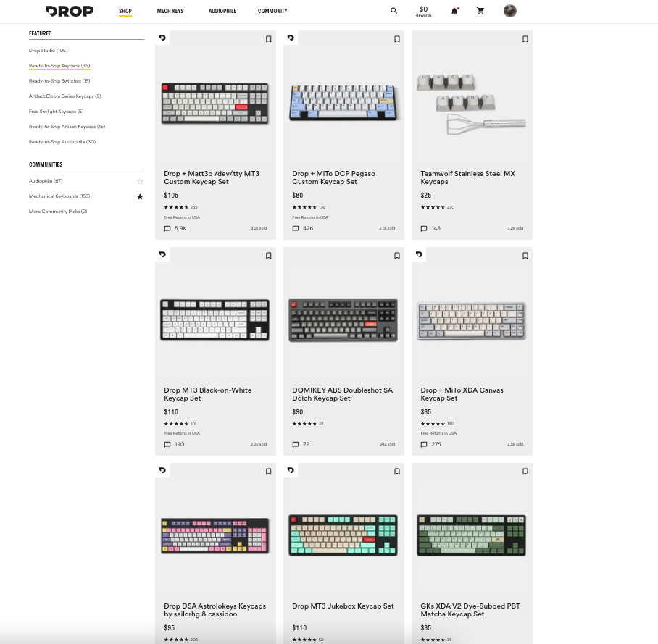This screenshot has height=644, width=658.
Task: Click Drop badge on XDA Canvas card
Action: (x=419, y=254)
